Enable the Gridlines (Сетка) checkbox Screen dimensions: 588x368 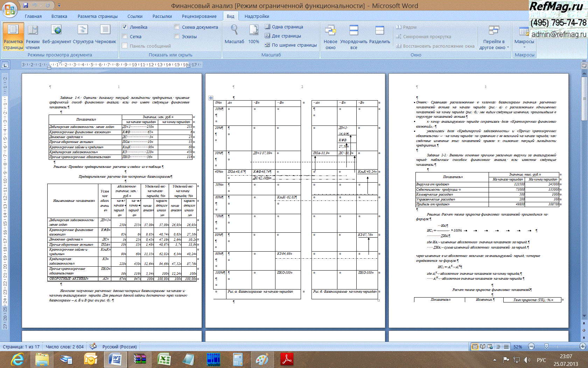click(x=125, y=36)
